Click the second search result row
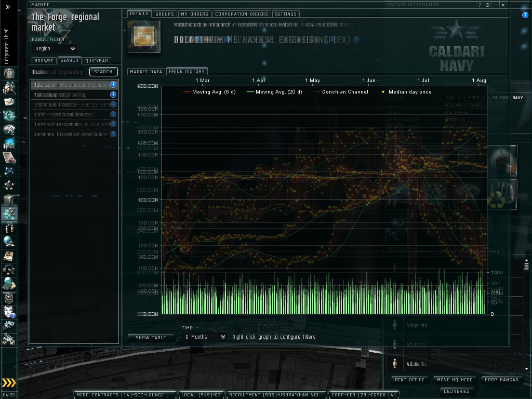This screenshot has width=532, height=399. pos(74,95)
